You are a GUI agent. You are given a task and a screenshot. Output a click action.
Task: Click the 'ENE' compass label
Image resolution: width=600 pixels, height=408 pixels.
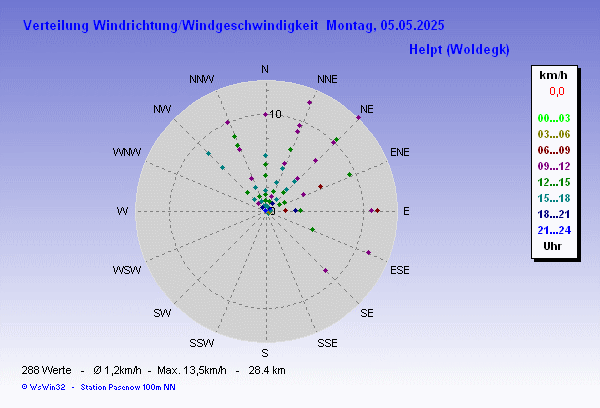point(399,152)
